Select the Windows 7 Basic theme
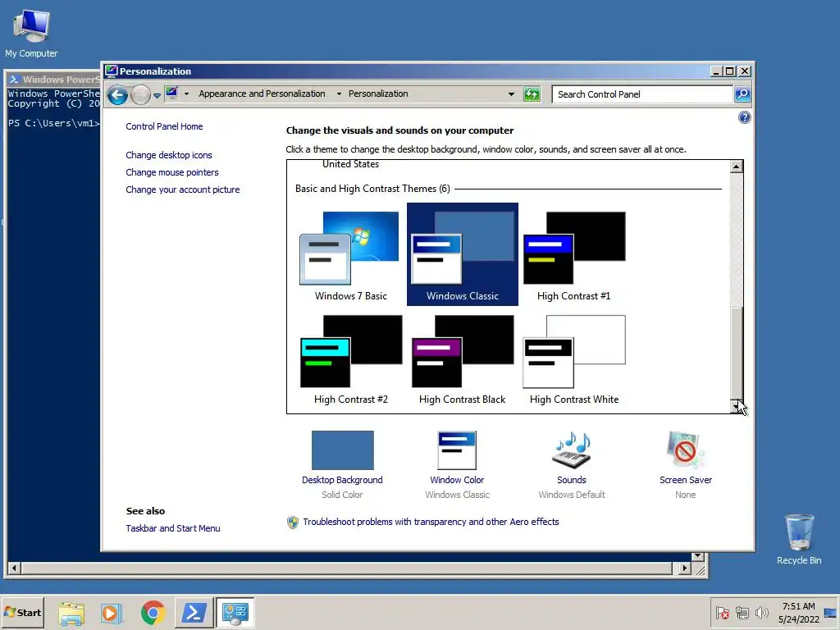The image size is (840, 630). pyautogui.click(x=350, y=255)
